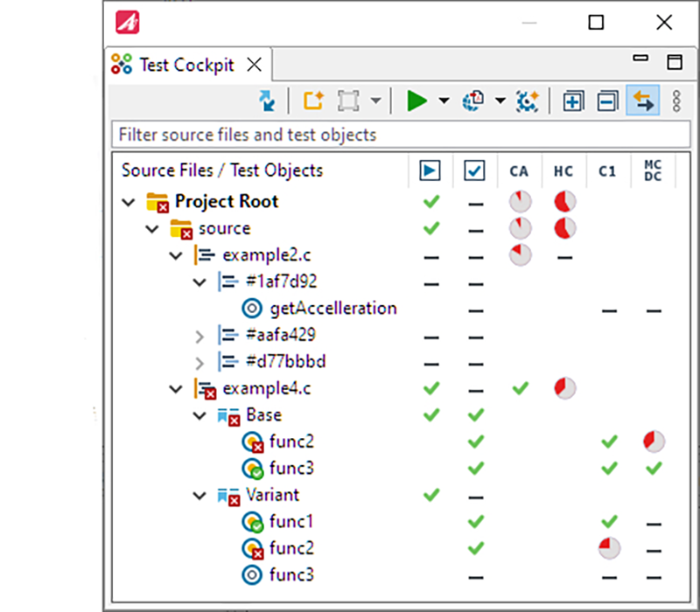Click the refresh/sync arrows toolbar icon
Screen dimensions: 700x612
267,101
